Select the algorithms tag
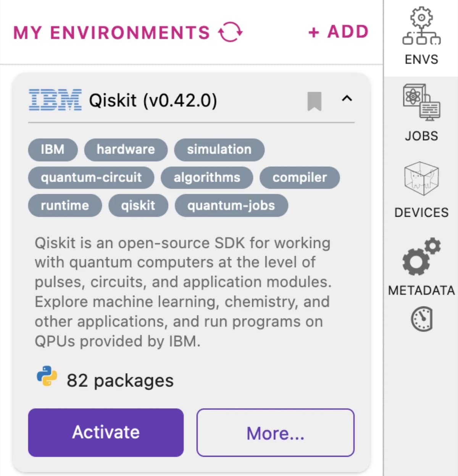This screenshot has height=476, width=458. click(x=207, y=177)
